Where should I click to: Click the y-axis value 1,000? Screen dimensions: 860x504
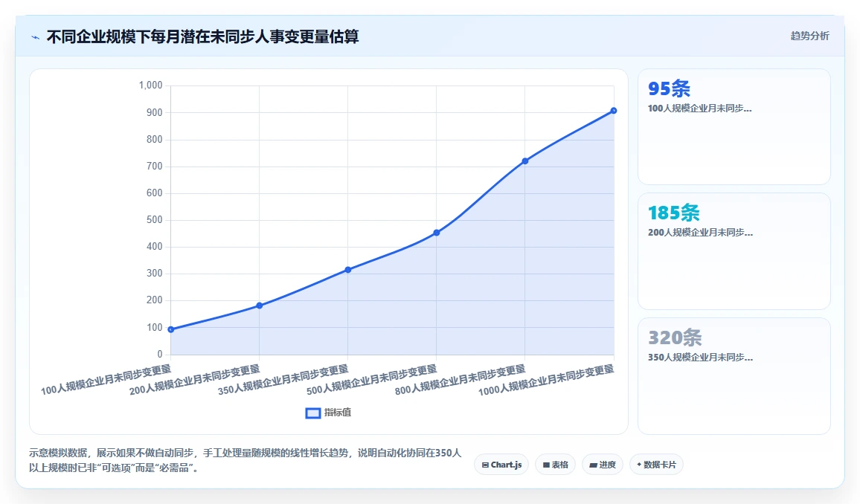tap(151, 85)
